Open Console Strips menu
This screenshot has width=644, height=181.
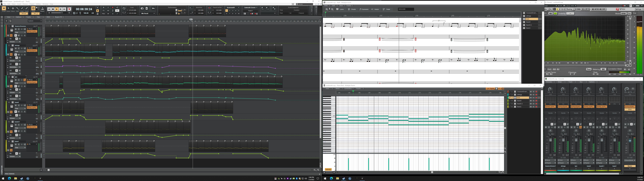pyautogui.click(x=561, y=82)
